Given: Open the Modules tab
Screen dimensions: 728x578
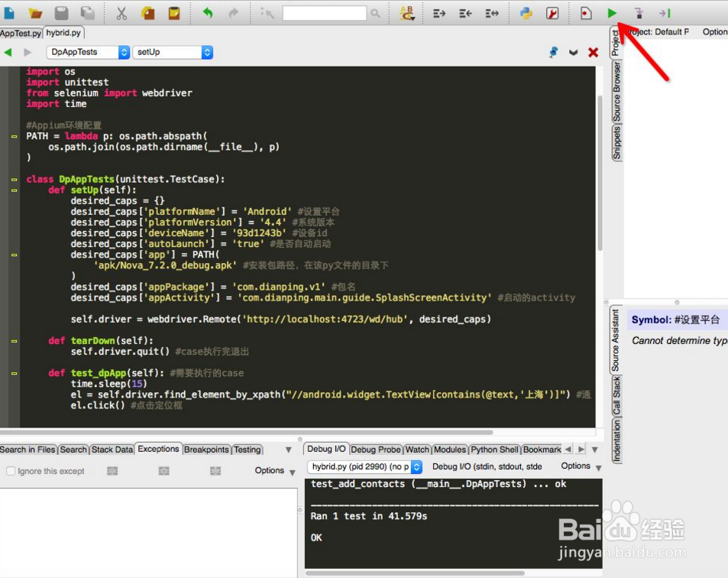Looking at the screenshot, I should (450, 450).
